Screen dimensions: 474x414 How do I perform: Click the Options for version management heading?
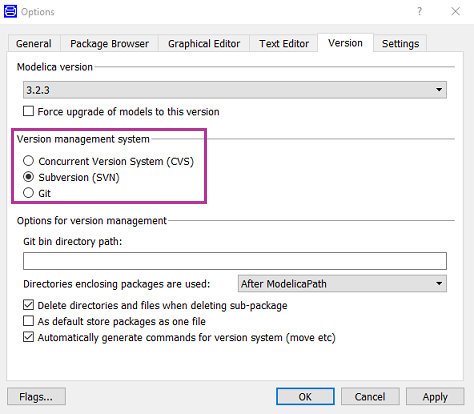coord(92,221)
